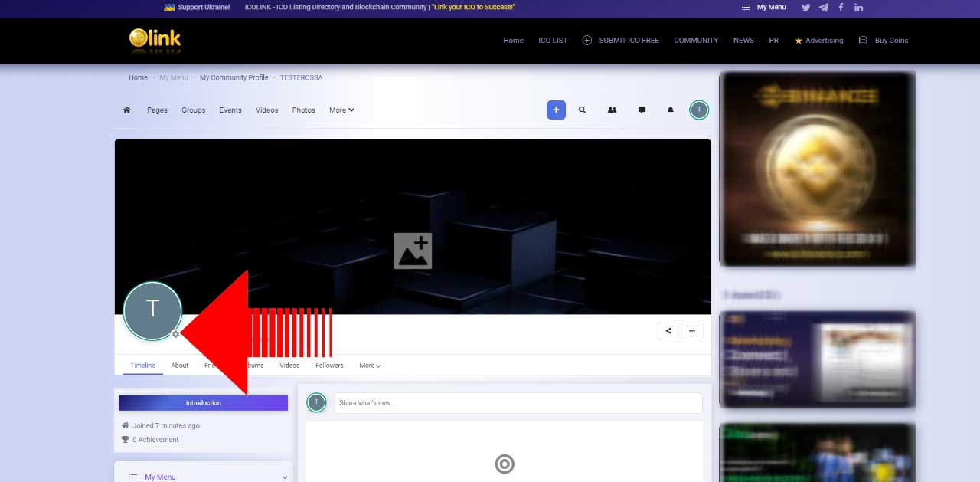Click the Buy Coins link
Image resolution: width=980 pixels, height=482 pixels.
[x=891, y=41]
